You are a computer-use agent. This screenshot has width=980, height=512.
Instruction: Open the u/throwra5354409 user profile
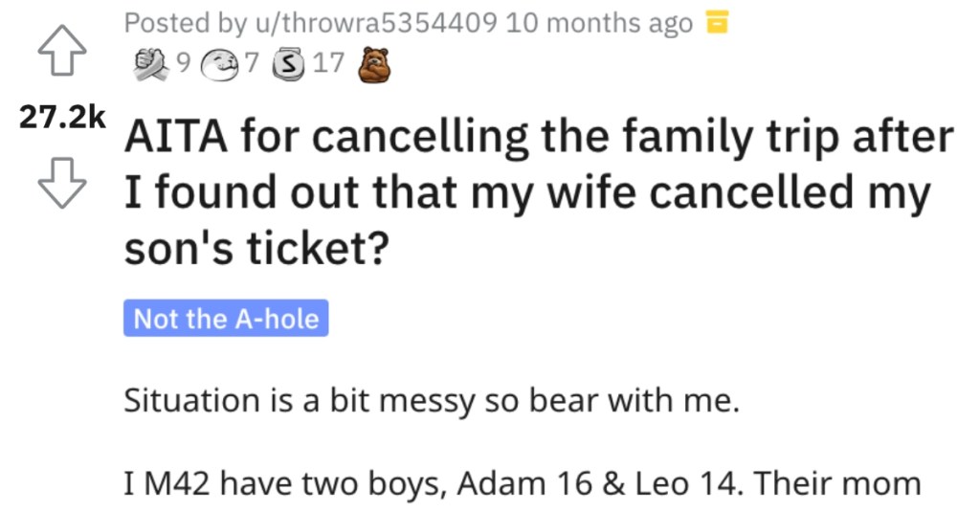(x=374, y=23)
